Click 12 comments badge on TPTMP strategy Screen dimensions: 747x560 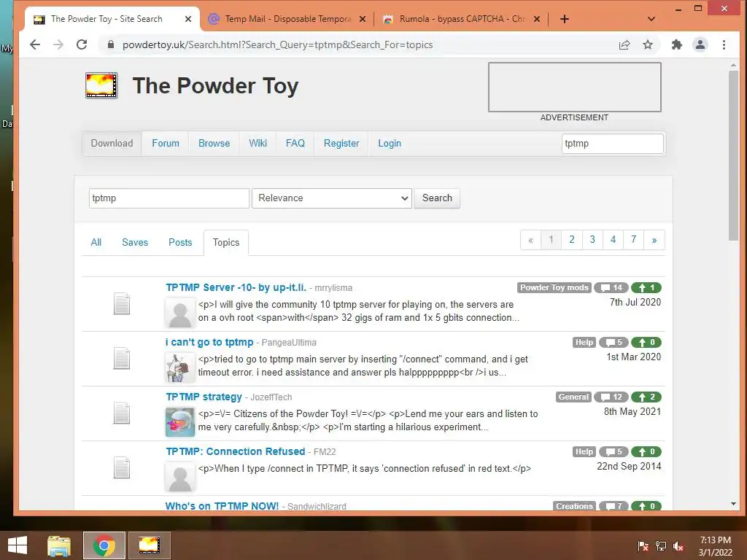tap(611, 397)
